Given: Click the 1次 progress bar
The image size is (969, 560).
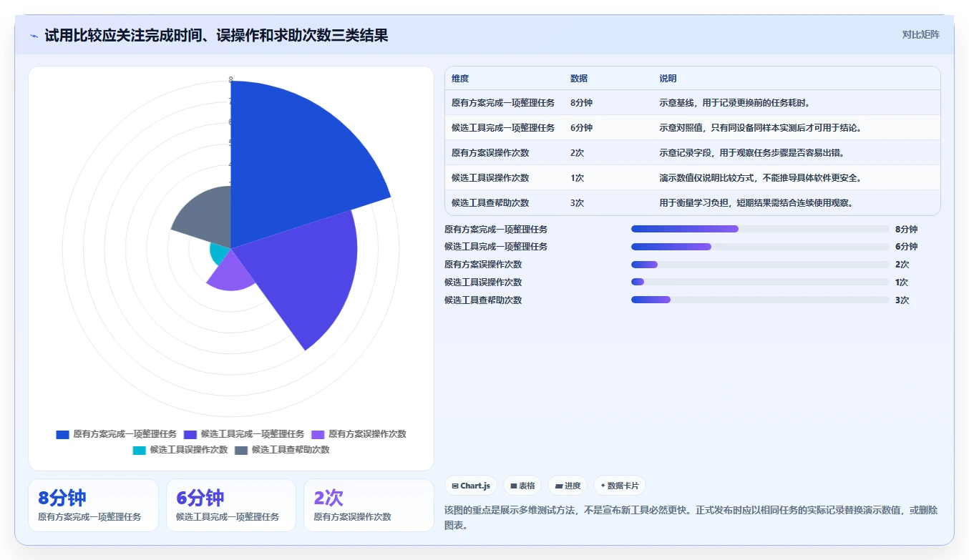Looking at the screenshot, I should click(760, 282).
